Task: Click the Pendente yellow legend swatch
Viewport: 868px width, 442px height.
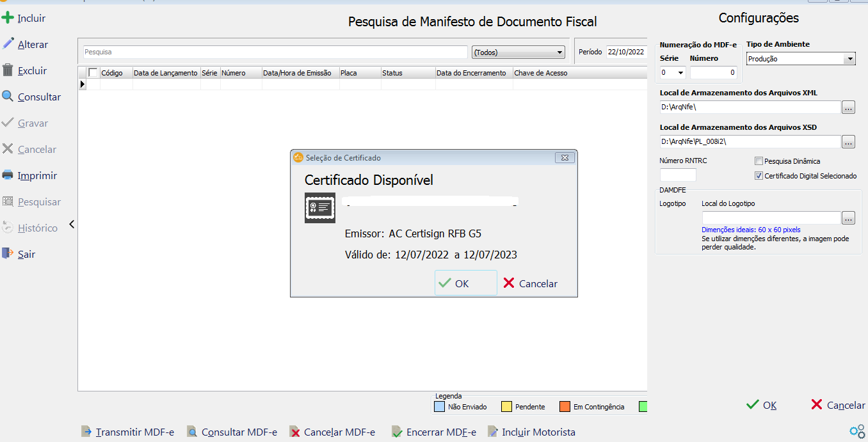Action: pyautogui.click(x=506, y=406)
